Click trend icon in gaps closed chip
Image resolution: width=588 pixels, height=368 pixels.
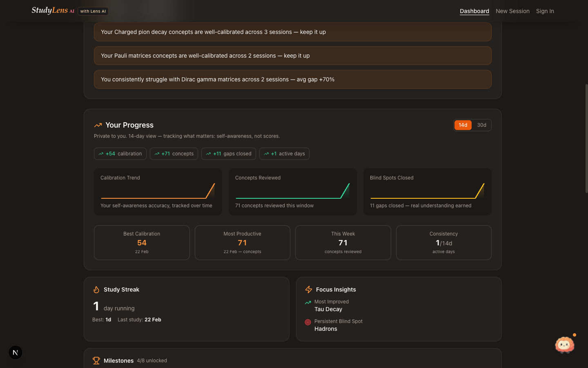tap(208, 154)
